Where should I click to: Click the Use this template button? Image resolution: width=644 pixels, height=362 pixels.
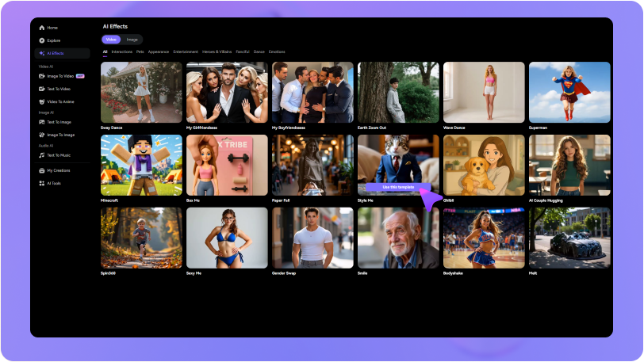click(x=398, y=187)
